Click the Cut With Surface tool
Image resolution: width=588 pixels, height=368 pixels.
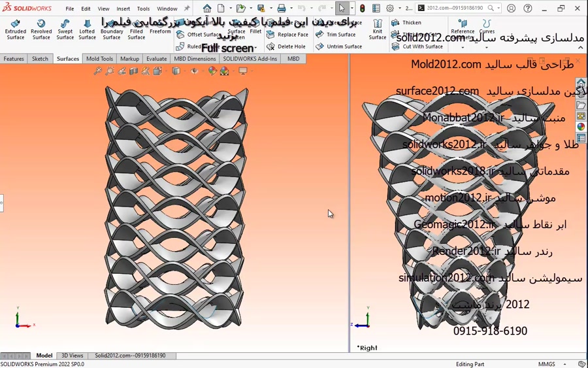(x=417, y=46)
